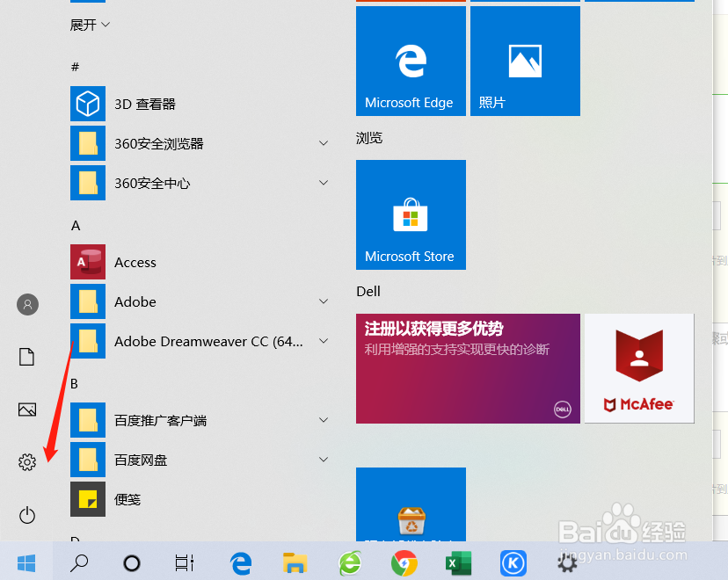Screen dimensions: 728x580
Task: Expand the Adobe folder
Action: 324,301
